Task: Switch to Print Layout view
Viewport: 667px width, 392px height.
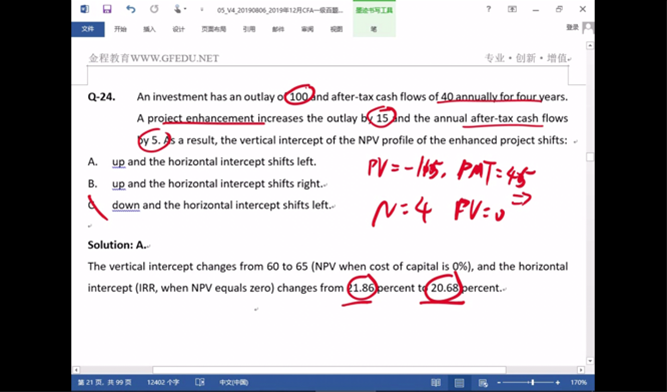Action: (459, 382)
